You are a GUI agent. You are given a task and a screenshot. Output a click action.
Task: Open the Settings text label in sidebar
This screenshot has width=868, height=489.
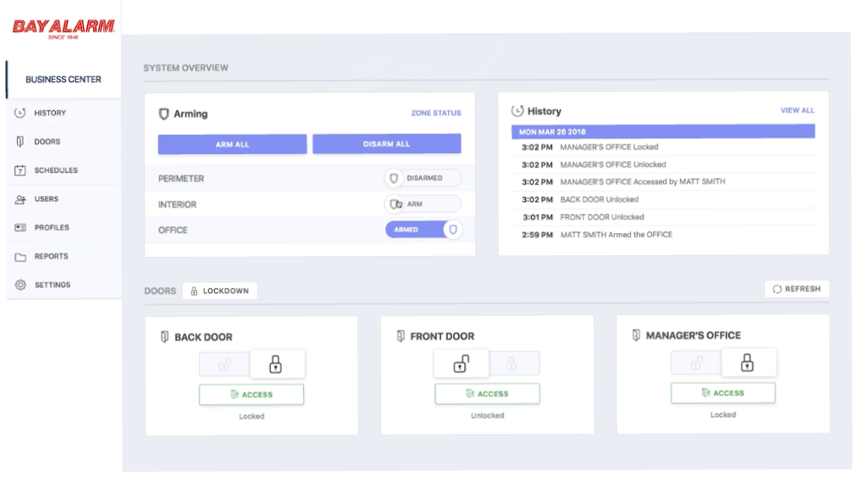tap(53, 285)
